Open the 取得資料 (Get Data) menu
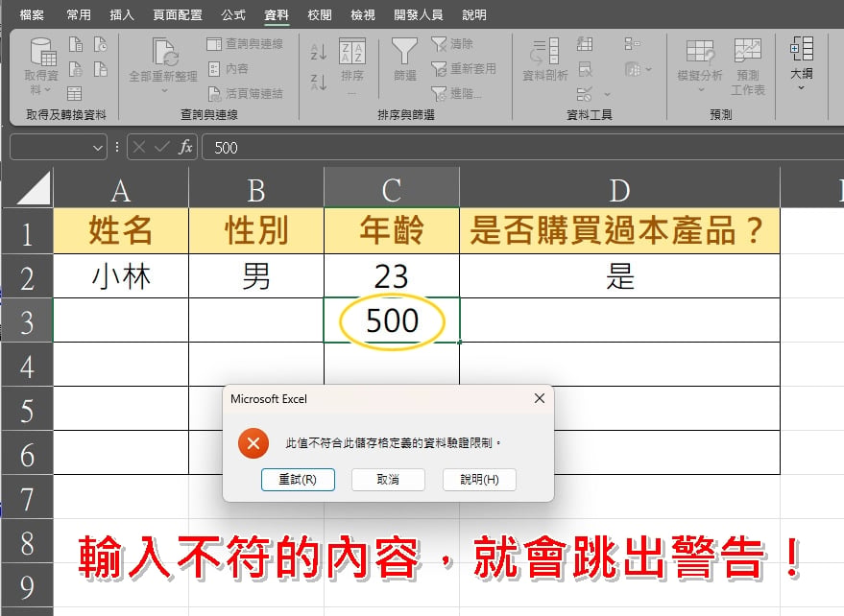844x616 pixels. 41,65
